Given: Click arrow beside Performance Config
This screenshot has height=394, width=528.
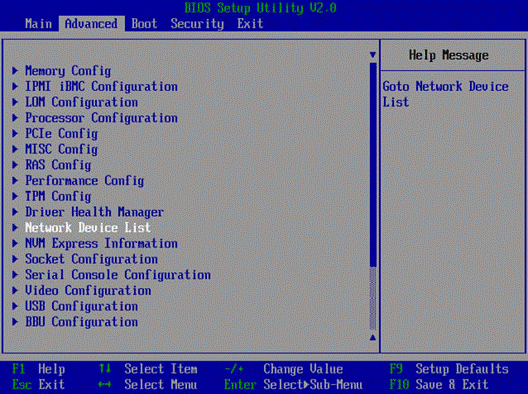Looking at the screenshot, I should 15,181.
